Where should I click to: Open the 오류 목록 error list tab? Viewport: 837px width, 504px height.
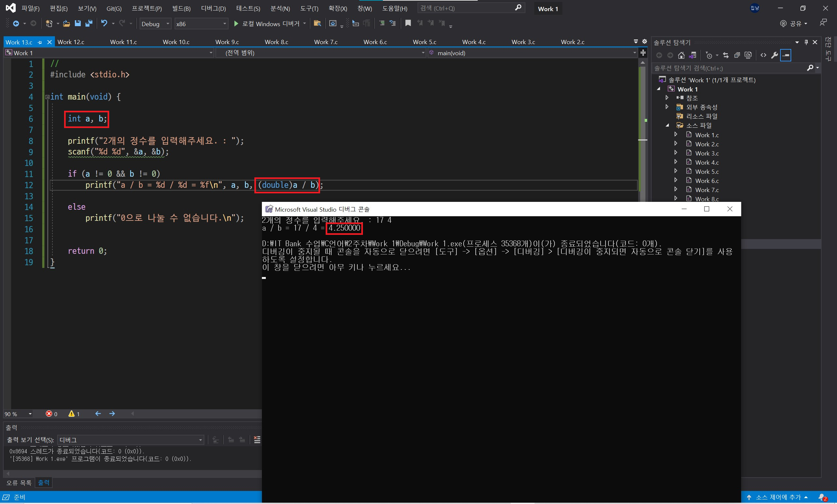coord(19,482)
